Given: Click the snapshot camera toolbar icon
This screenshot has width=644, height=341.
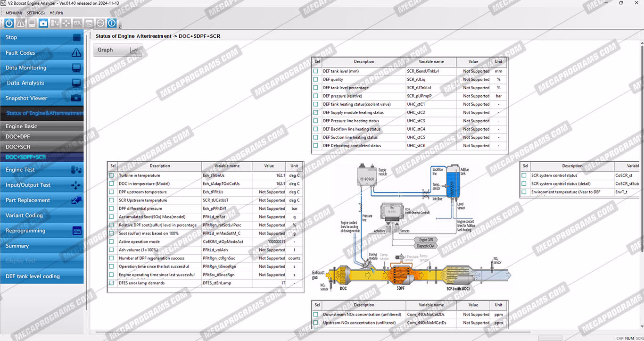Looking at the screenshot, I should (43, 23).
